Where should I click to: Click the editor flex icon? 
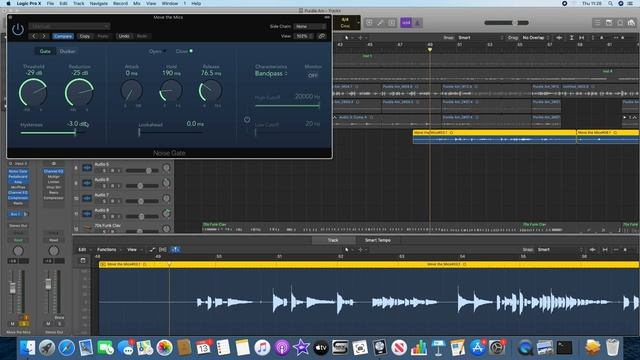162,249
